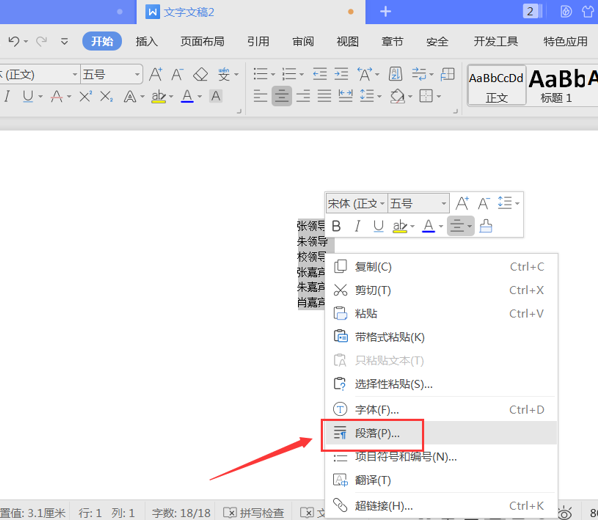The height and width of the screenshot is (522, 603).
Task: Toggle italic in the ribbon
Action: 7,96
